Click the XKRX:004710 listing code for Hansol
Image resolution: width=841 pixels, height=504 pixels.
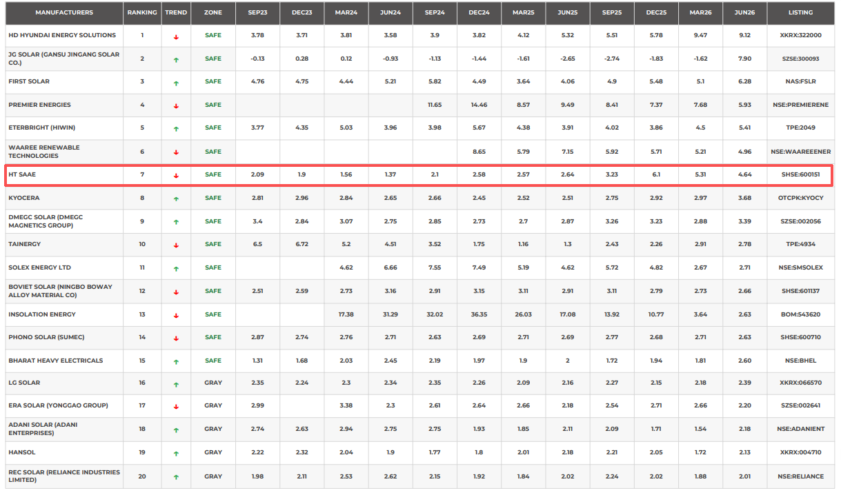pyautogui.click(x=800, y=452)
